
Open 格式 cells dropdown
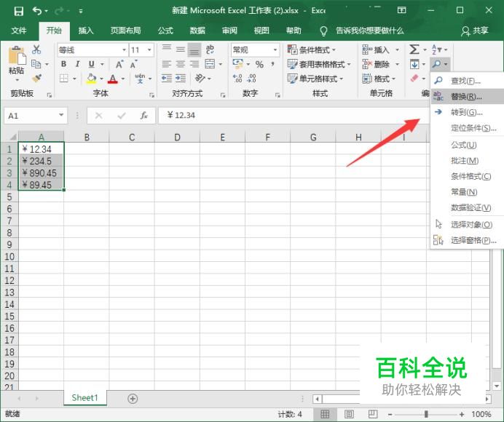coord(379,79)
